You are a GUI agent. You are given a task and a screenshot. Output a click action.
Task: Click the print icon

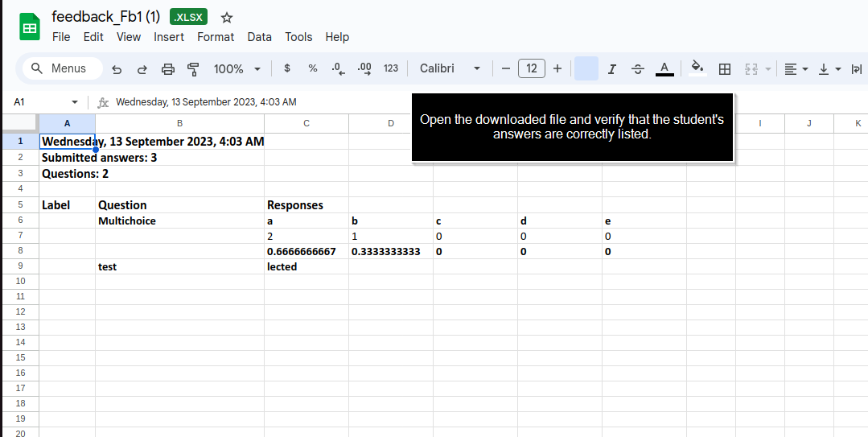pos(168,68)
